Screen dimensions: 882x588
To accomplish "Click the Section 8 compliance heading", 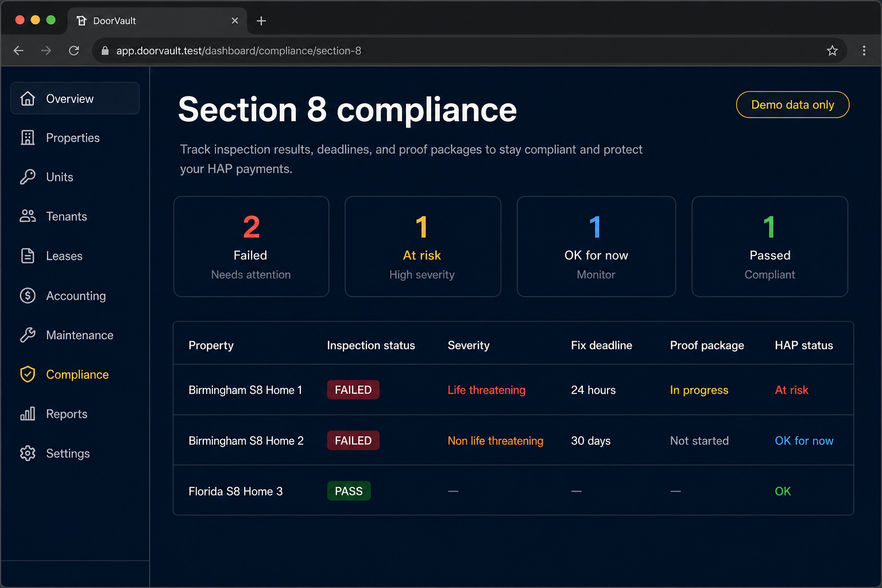I will point(347,109).
